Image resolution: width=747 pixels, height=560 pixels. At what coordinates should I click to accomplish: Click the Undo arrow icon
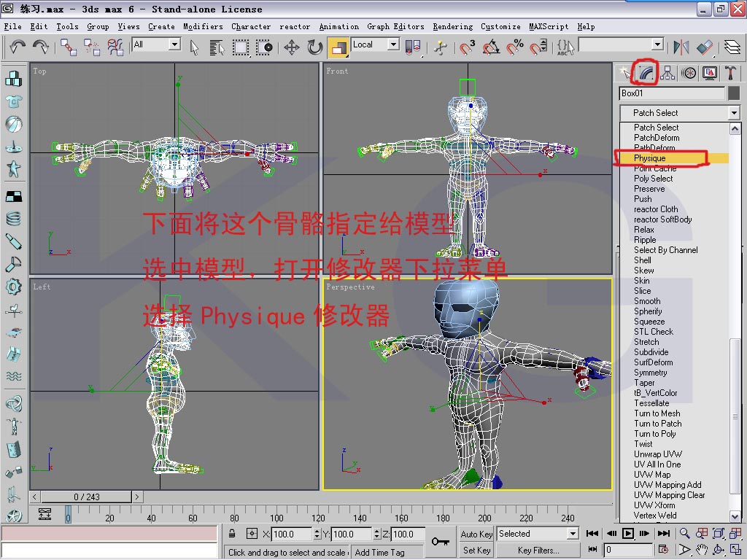point(18,47)
